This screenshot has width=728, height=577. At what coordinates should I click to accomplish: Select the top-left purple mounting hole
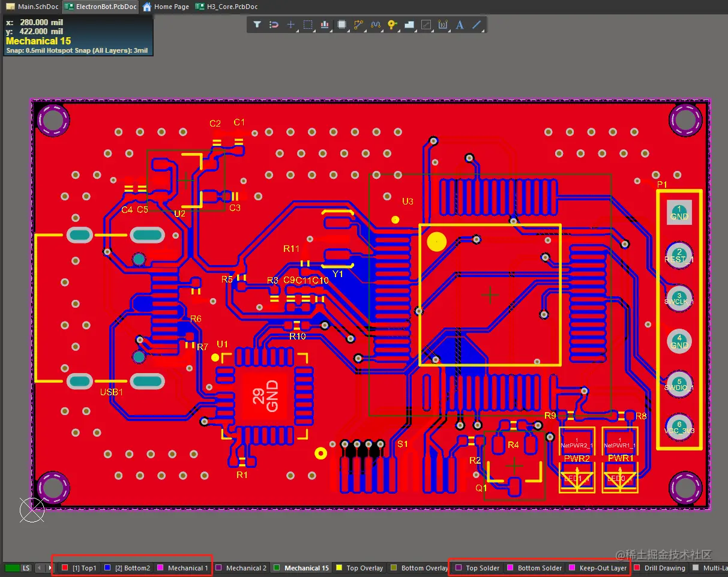click(x=53, y=120)
